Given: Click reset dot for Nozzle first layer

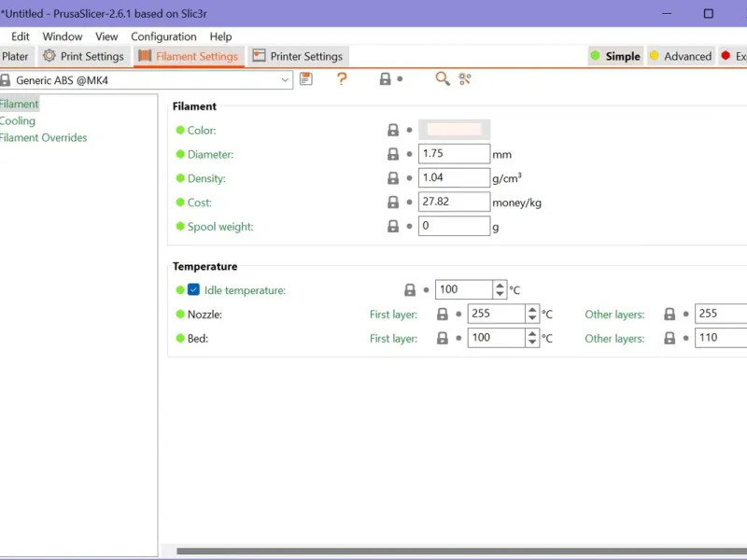Looking at the screenshot, I should coord(458,314).
